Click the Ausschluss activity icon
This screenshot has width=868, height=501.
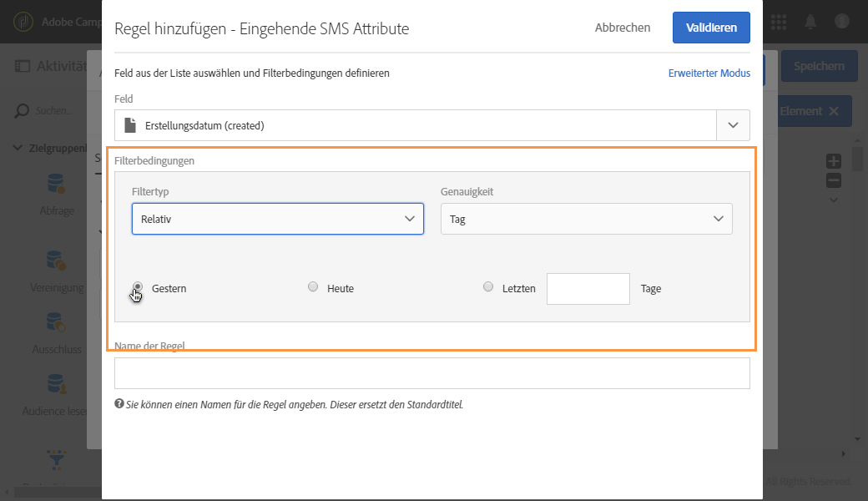click(x=57, y=324)
